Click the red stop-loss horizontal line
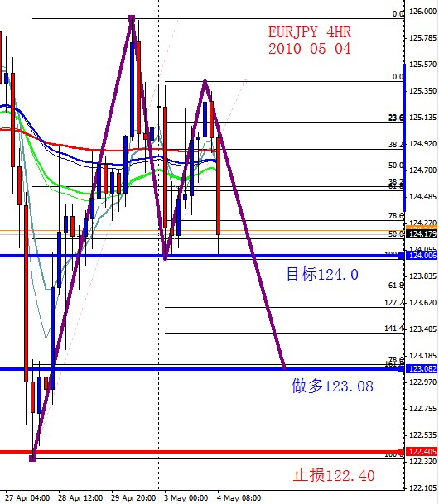 click(x=201, y=452)
